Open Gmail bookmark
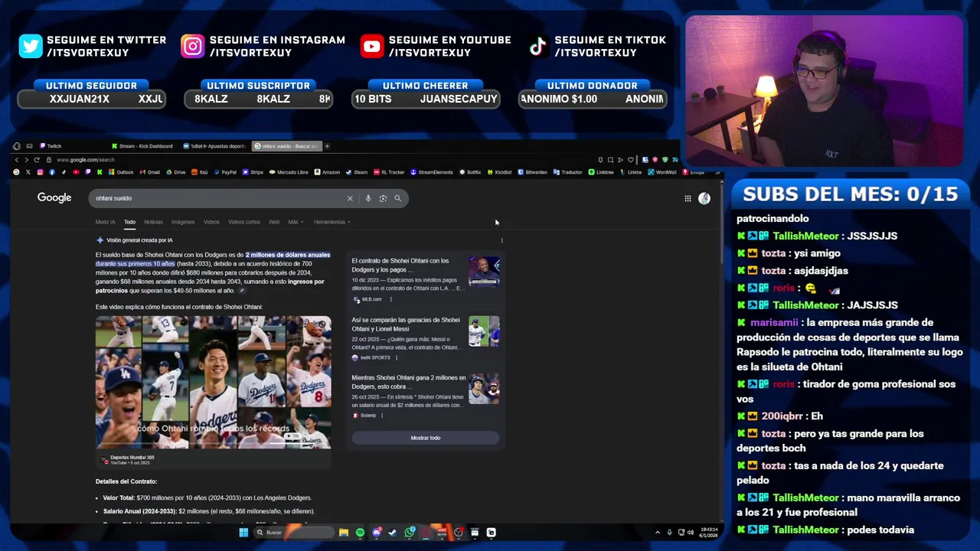Image resolution: width=980 pixels, height=551 pixels. (x=149, y=172)
